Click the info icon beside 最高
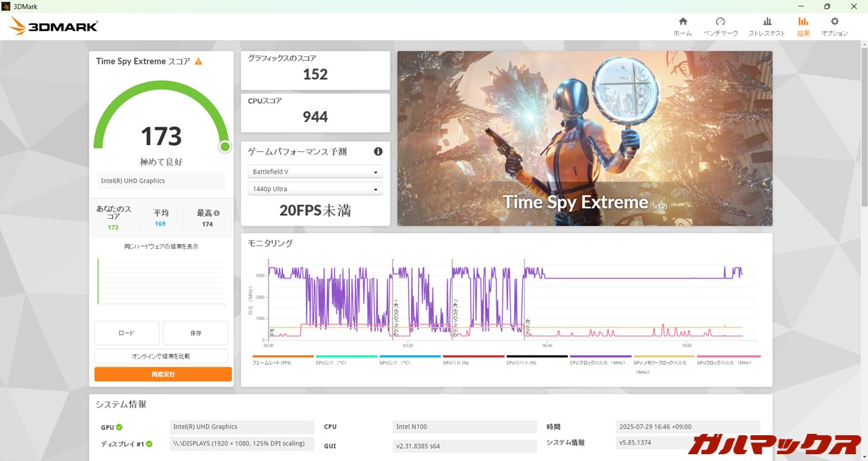Screen dimensions: 868x461 pos(217,213)
